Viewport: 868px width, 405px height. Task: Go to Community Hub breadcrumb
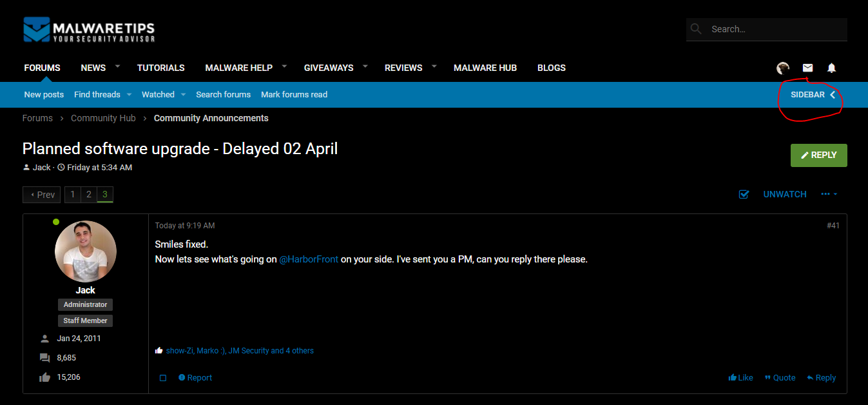(x=103, y=118)
